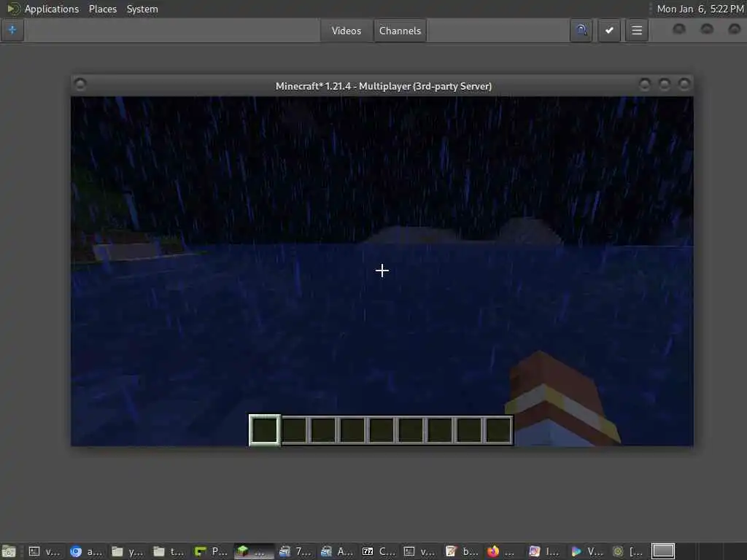Open the taskbar entry labeled 7...

click(295, 551)
